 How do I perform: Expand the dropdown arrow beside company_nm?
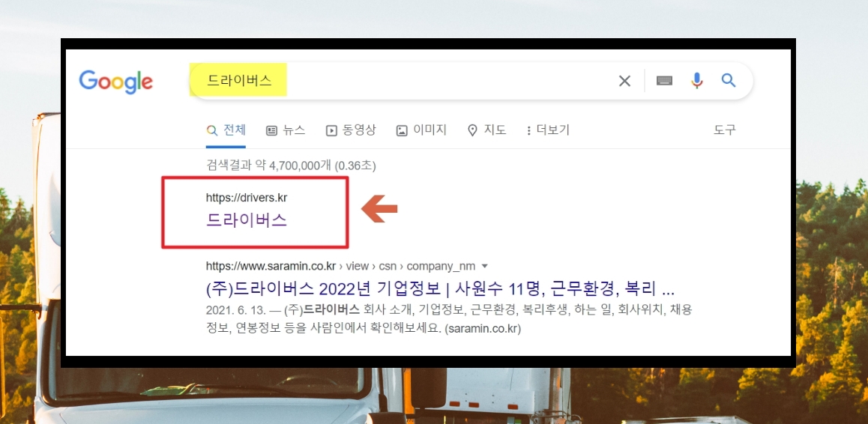485,266
